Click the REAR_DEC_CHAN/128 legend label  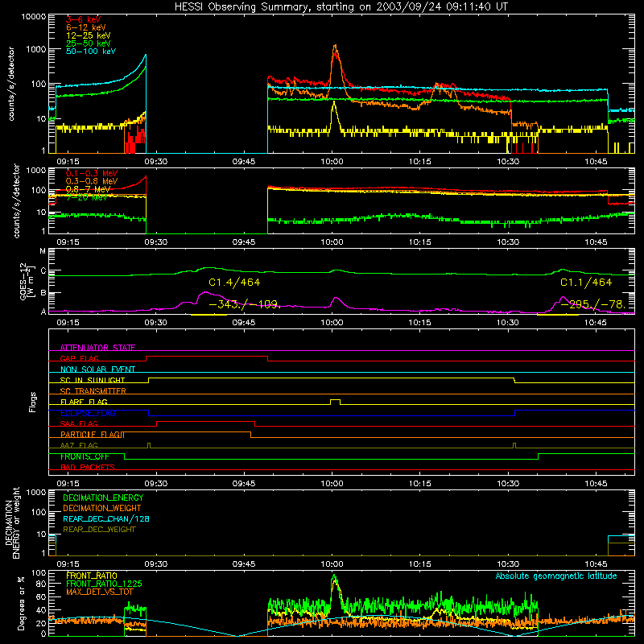[106, 518]
